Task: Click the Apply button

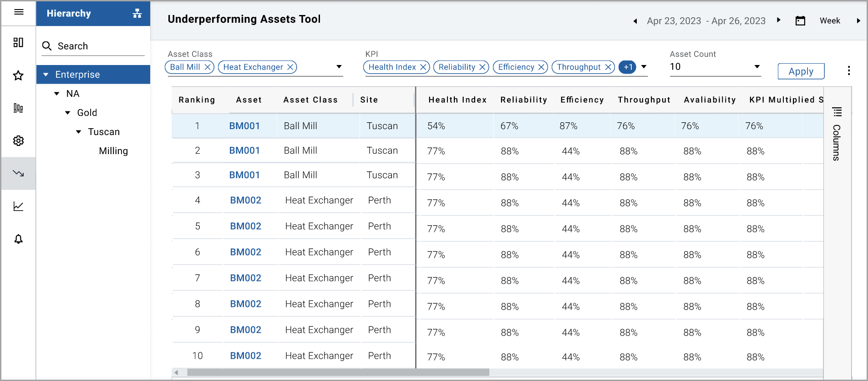Action: 801,71
